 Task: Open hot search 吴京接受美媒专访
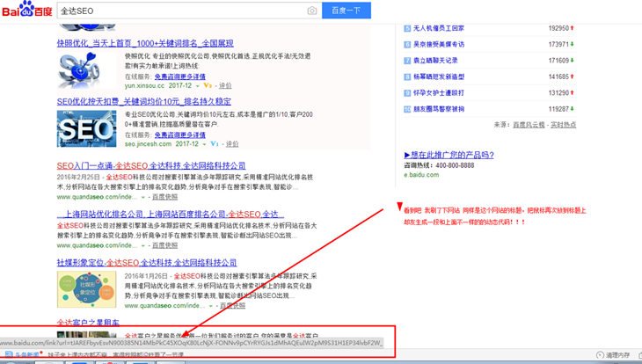tap(439, 44)
